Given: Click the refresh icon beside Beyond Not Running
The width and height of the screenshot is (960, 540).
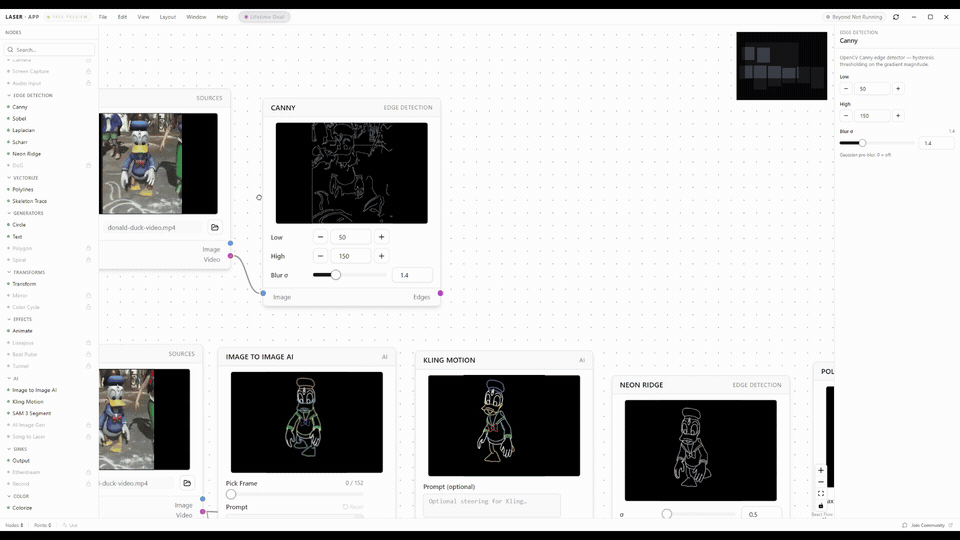Looking at the screenshot, I should click(x=896, y=17).
